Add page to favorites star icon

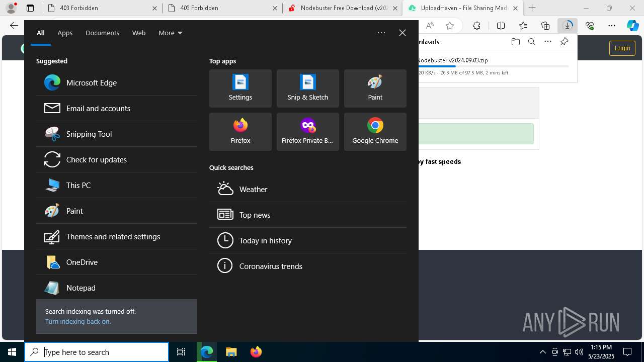click(450, 26)
